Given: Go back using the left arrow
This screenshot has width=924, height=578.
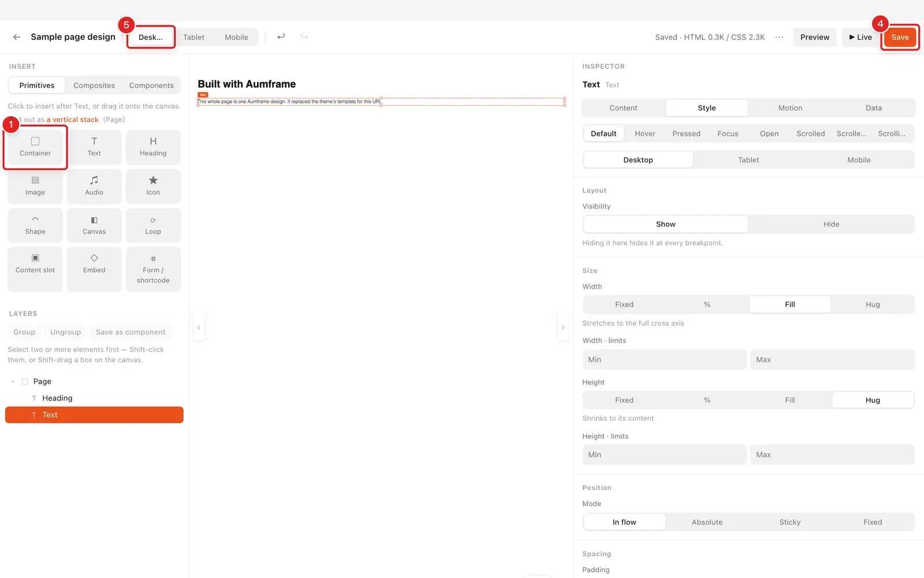Looking at the screenshot, I should coord(17,37).
